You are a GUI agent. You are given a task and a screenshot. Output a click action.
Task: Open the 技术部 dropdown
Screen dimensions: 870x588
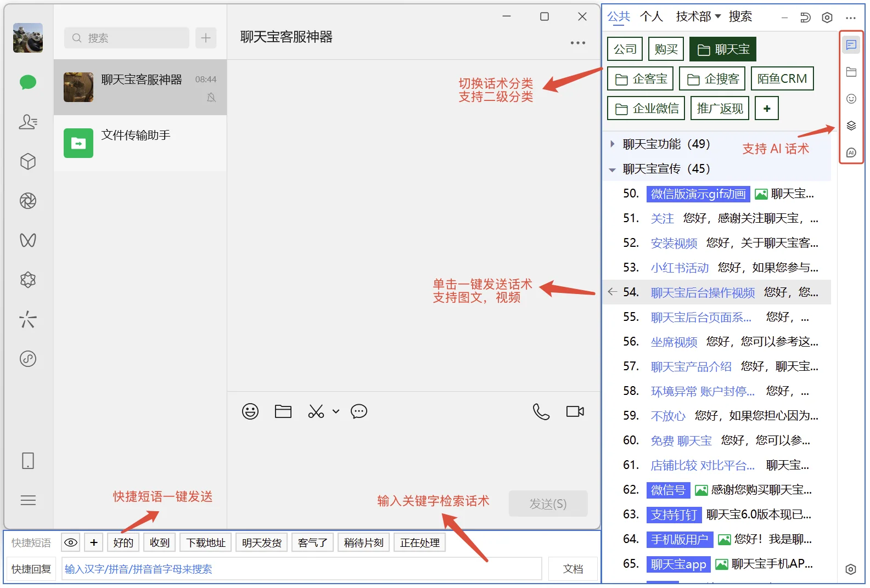pyautogui.click(x=698, y=16)
